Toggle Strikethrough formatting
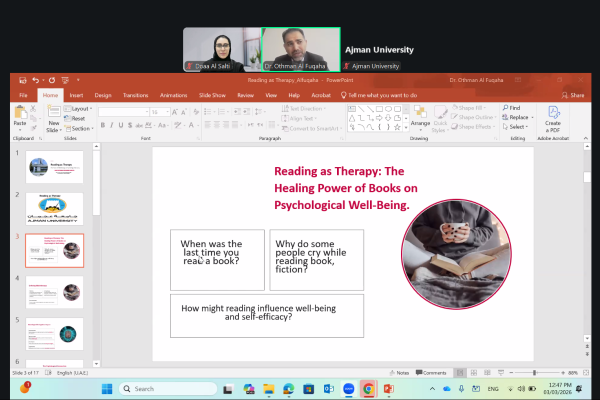The width and height of the screenshot is (600, 400). (139, 125)
